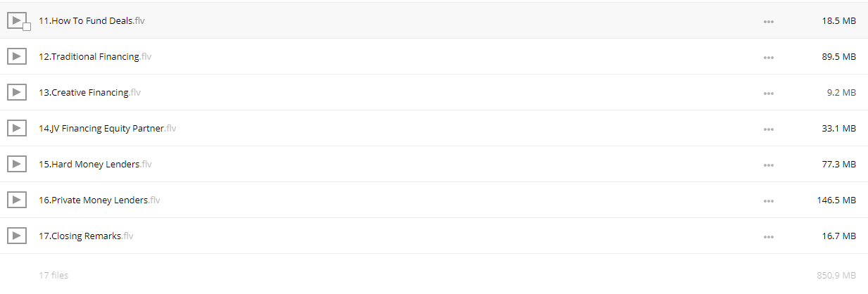The height and width of the screenshot is (294, 868).
Task: Select the 17.Closing Remarks.flv file name
Action: tap(86, 236)
